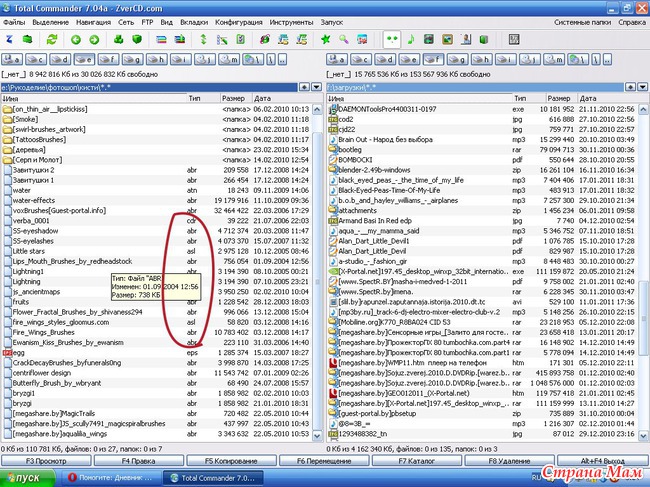The image size is (650, 487).
Task: Click F8 Удаление button
Action: [x=509, y=461]
